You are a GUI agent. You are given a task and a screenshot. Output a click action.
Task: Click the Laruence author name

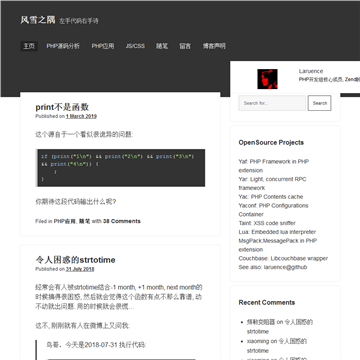(x=311, y=71)
